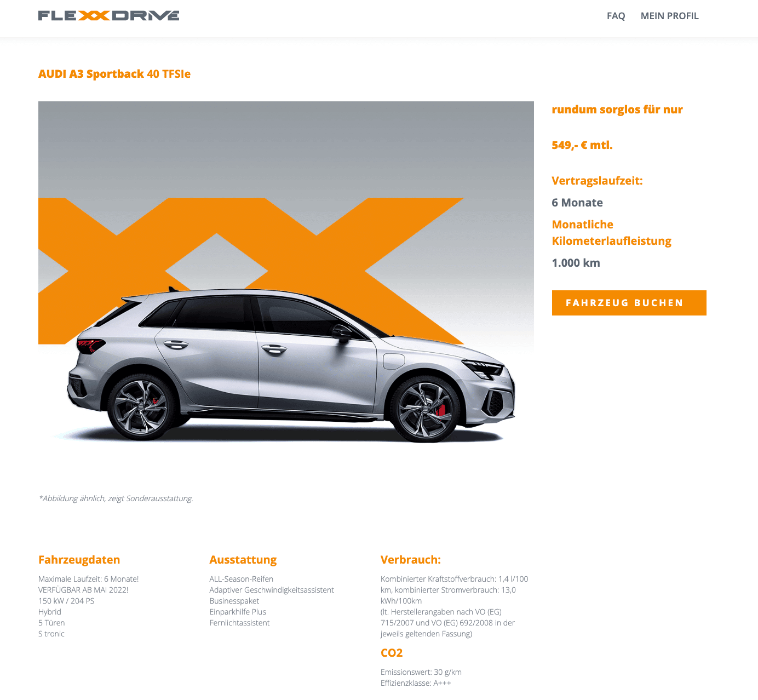Click the 1.000 km mileage value

576,263
